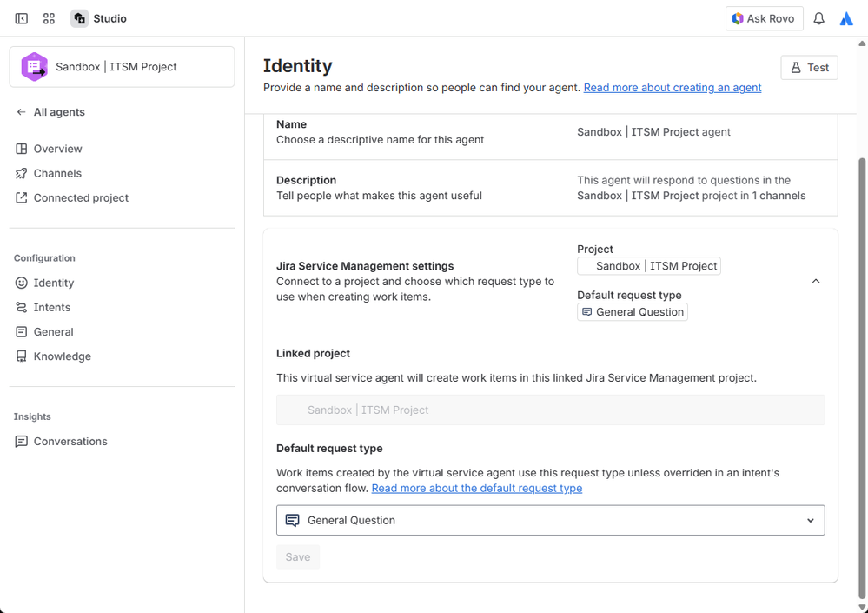Open the Overview page
Image resolution: width=868 pixels, height=613 pixels.
click(57, 149)
